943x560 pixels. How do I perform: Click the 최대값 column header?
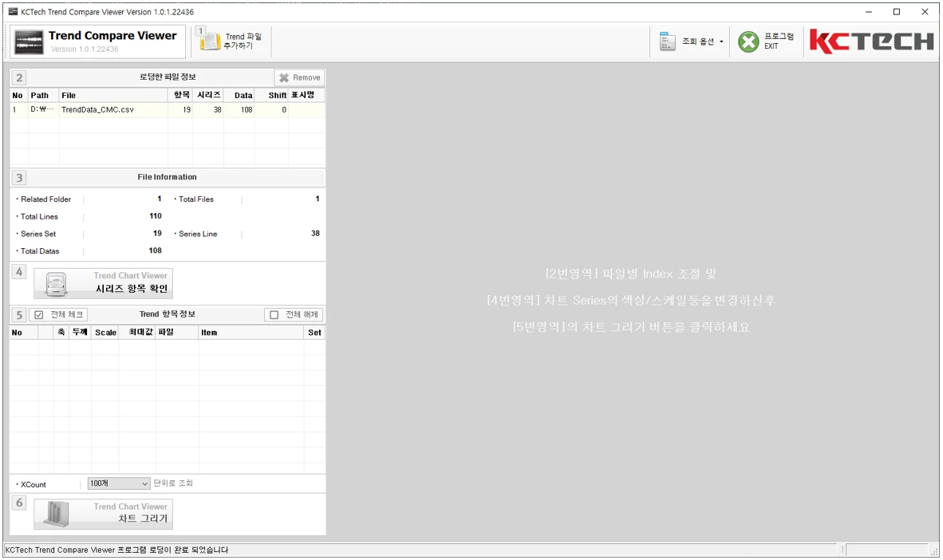tap(138, 333)
